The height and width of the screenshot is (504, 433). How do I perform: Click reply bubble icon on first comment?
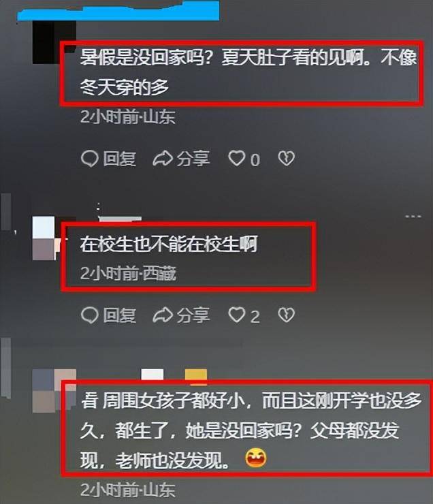pyautogui.click(x=90, y=159)
